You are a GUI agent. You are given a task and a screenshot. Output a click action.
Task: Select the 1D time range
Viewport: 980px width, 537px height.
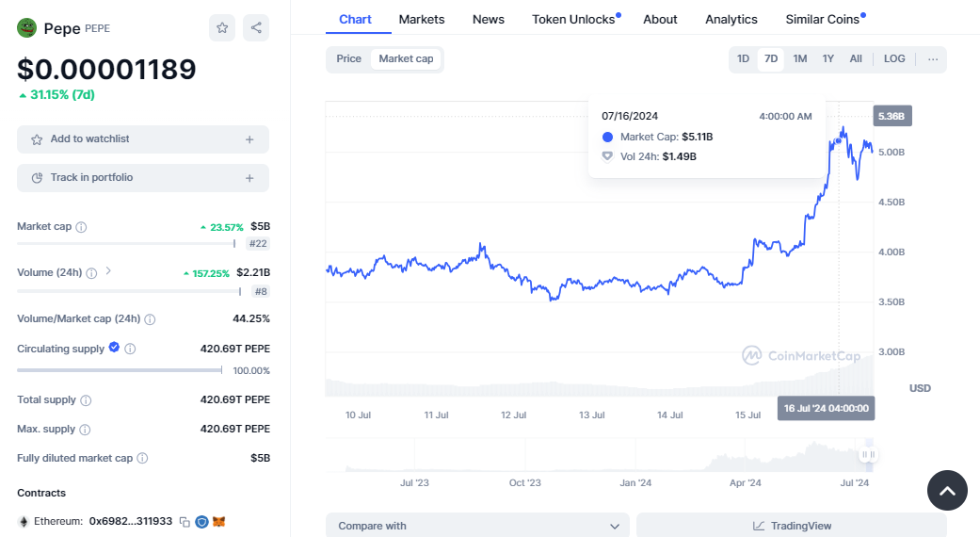tap(743, 58)
